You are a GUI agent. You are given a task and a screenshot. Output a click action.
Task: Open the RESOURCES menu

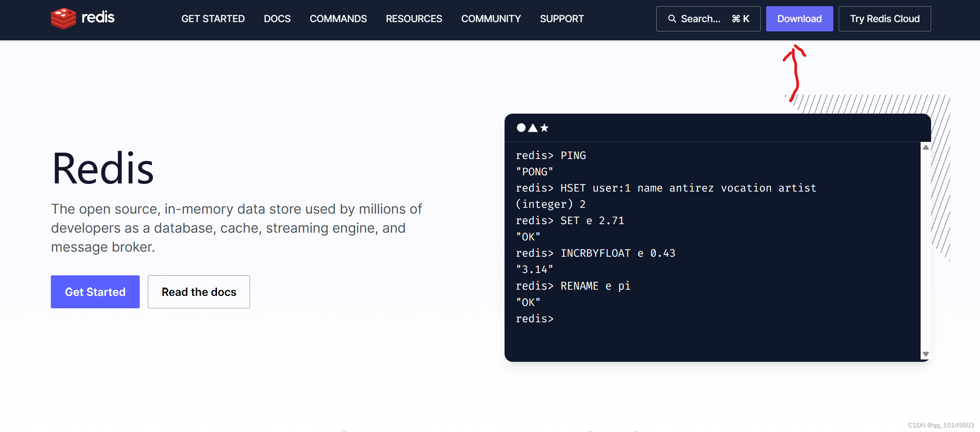point(414,19)
